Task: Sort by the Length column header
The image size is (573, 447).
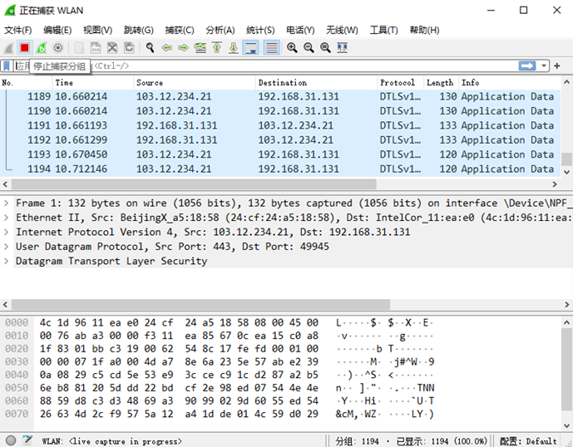Action: coord(441,83)
